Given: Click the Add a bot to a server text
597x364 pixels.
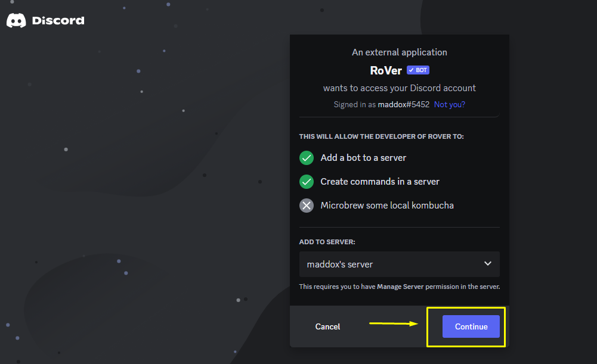Looking at the screenshot, I should point(363,158).
